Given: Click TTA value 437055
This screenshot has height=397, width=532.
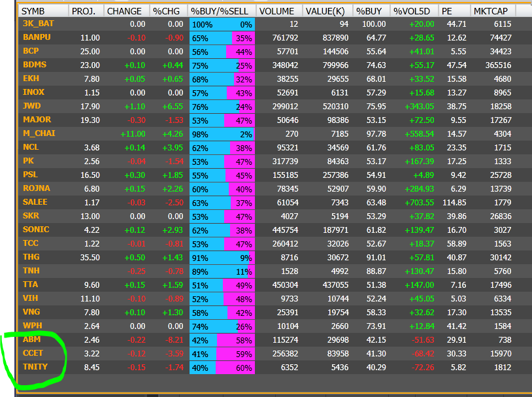Looking at the screenshot, I should point(335,285).
